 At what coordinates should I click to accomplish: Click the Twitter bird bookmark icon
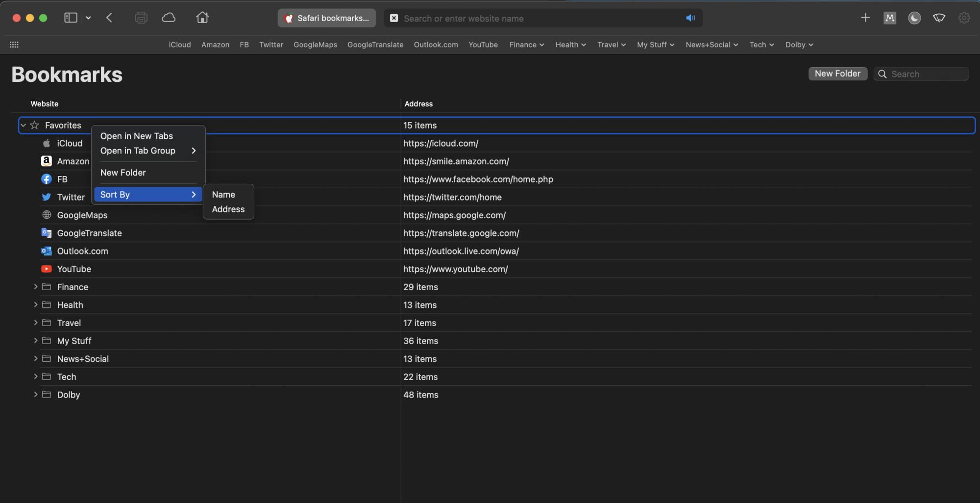(x=47, y=197)
